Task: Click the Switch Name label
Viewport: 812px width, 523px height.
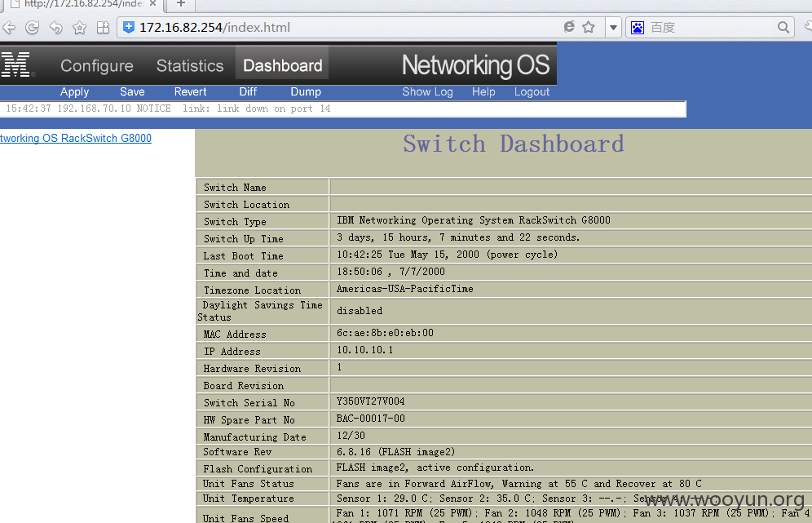Action: click(235, 187)
